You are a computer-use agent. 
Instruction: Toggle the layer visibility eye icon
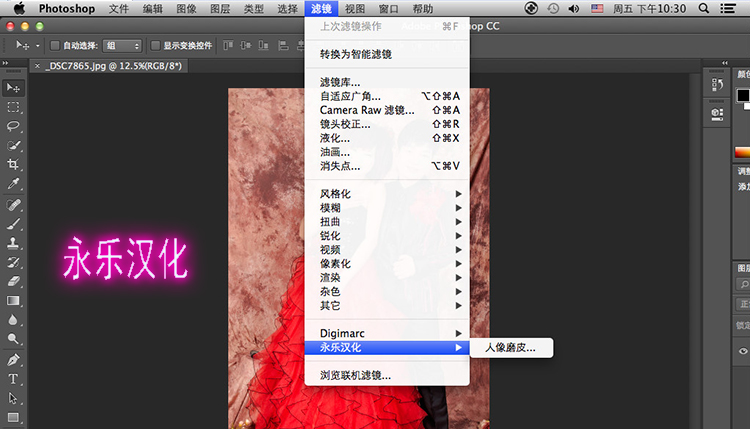coord(743,351)
